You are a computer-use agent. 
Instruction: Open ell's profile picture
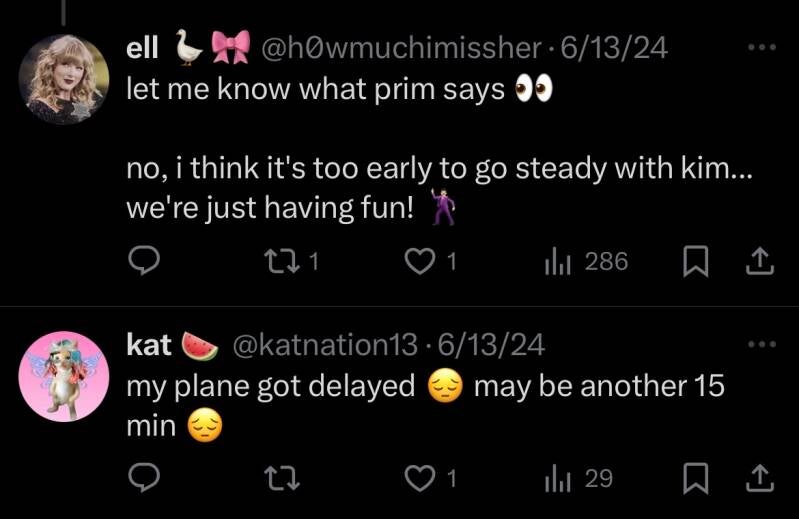point(64,79)
